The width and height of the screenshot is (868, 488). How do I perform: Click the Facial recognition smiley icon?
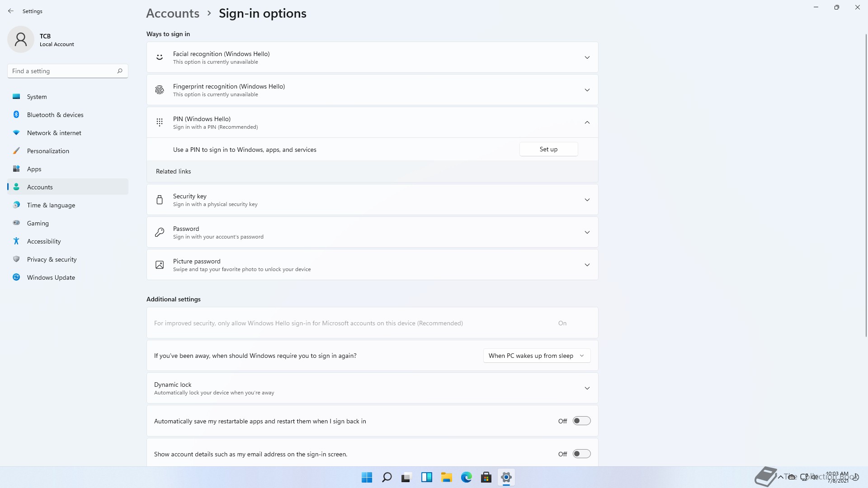(160, 57)
